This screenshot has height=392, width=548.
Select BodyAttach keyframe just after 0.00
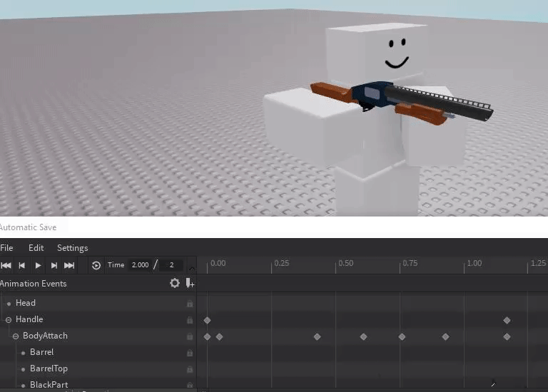click(x=220, y=337)
